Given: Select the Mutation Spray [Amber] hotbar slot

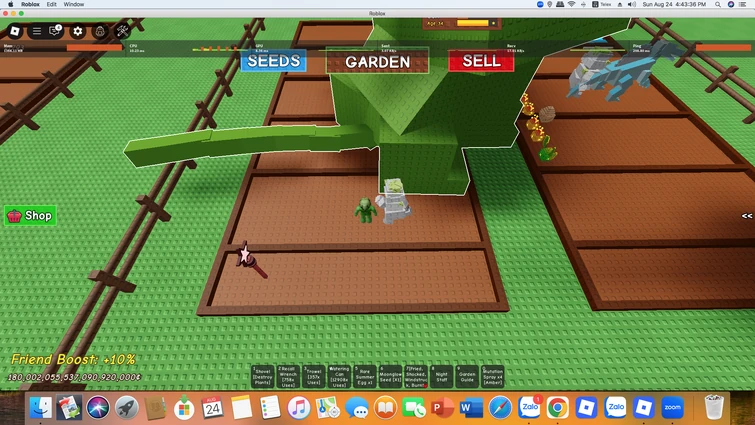Looking at the screenshot, I should point(493,376).
